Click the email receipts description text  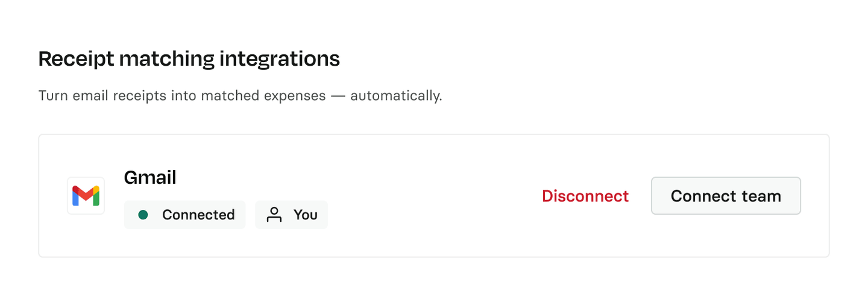coord(240,96)
